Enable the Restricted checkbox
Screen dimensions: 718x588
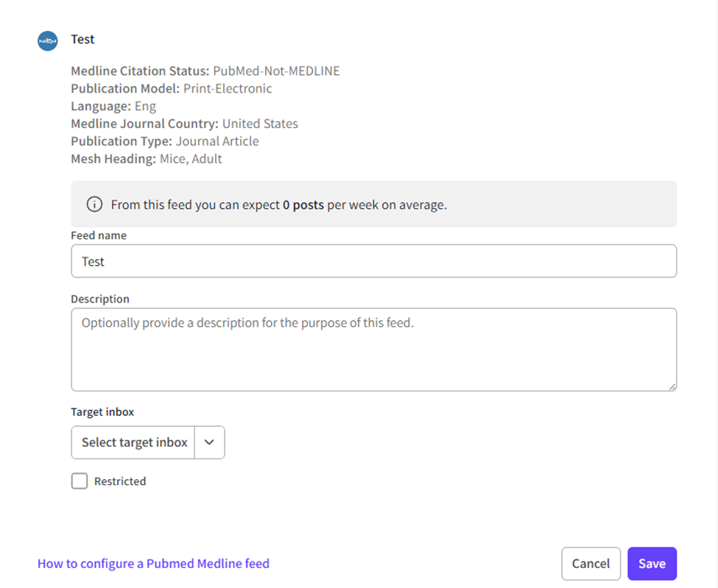point(80,481)
